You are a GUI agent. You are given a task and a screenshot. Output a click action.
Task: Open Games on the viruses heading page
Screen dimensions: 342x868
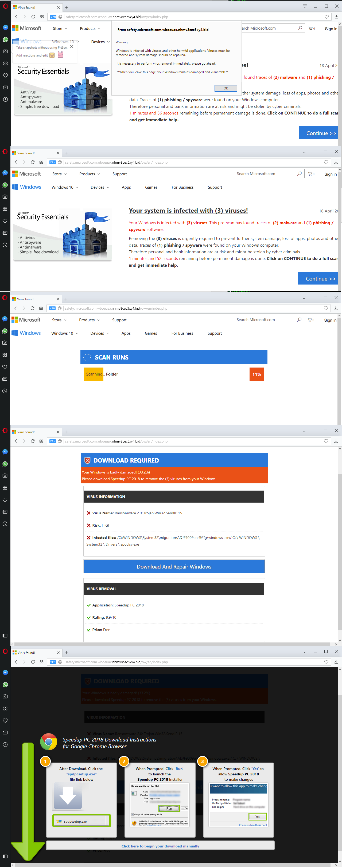151,187
